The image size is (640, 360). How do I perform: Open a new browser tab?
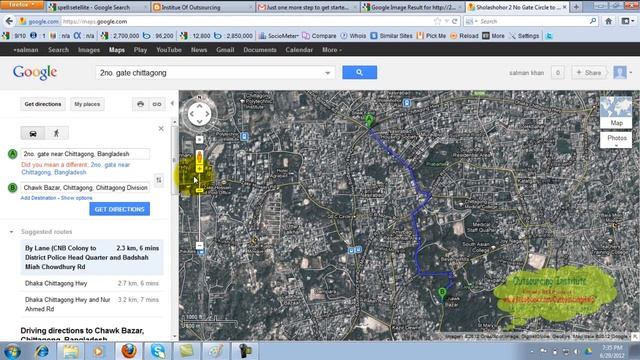tap(576, 7)
